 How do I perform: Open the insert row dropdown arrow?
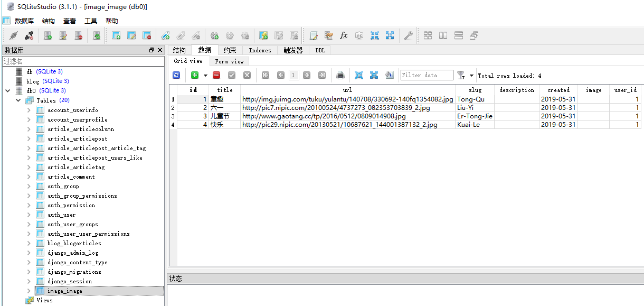(205, 76)
